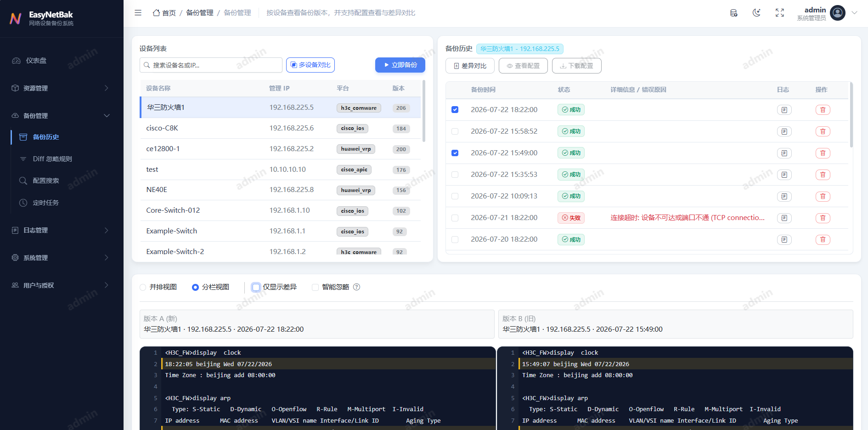Click the home icon in breadcrumb
This screenshot has width=868, height=430.
click(156, 13)
